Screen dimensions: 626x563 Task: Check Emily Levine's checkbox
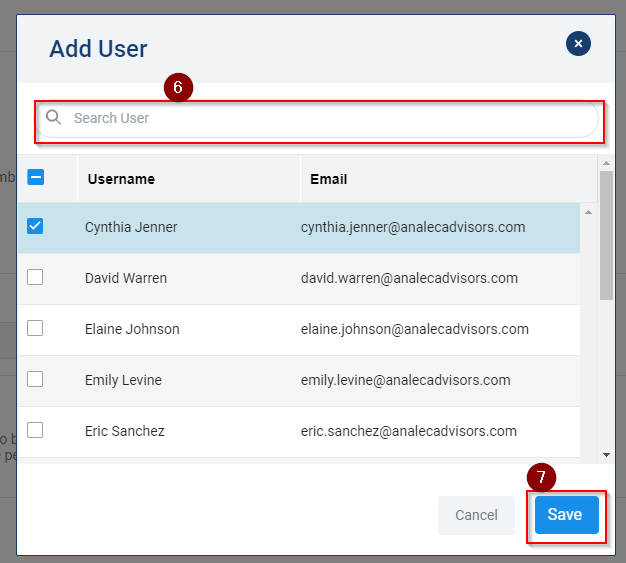point(35,379)
